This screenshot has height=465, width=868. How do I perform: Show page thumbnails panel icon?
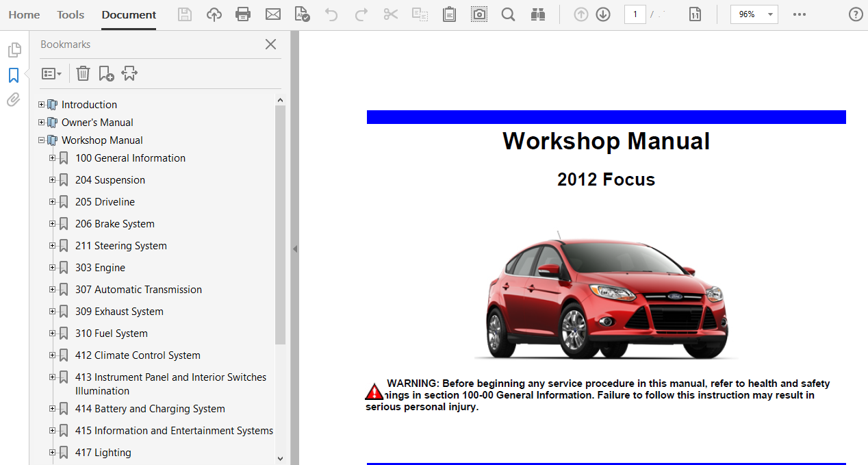tap(13, 50)
